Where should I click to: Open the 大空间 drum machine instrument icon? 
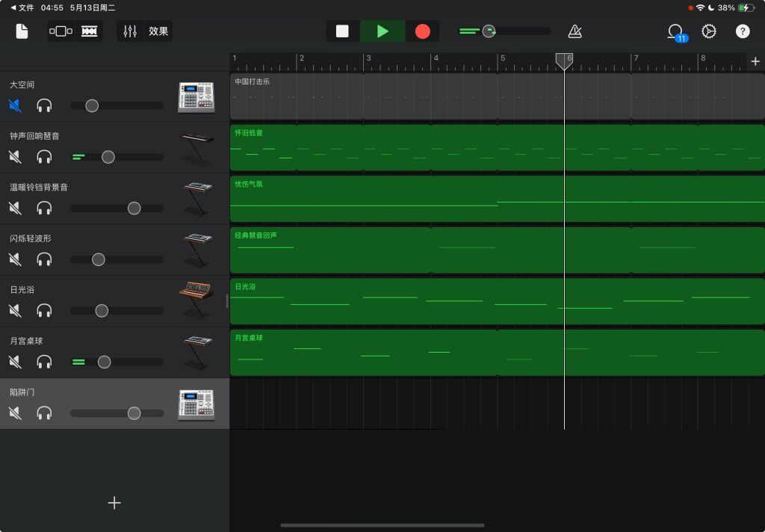click(196, 97)
